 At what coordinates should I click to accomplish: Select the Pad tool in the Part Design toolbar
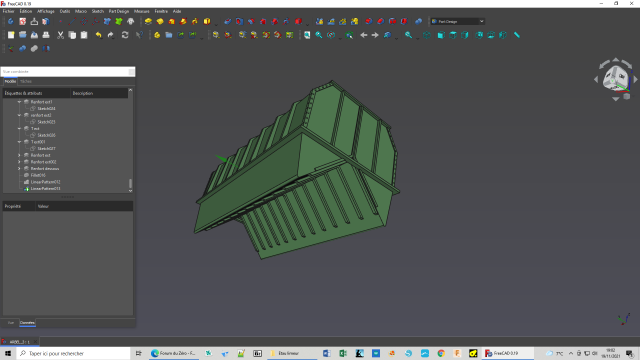tap(148, 22)
